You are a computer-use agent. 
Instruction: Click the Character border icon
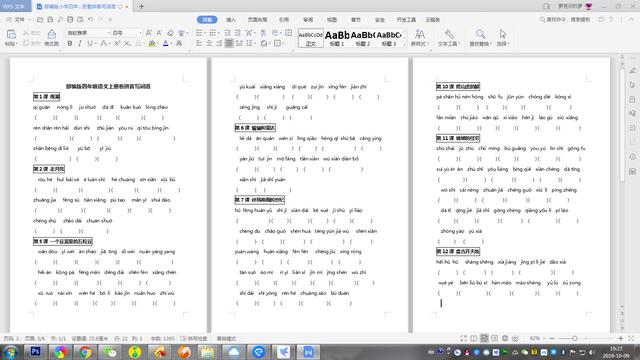179,43
